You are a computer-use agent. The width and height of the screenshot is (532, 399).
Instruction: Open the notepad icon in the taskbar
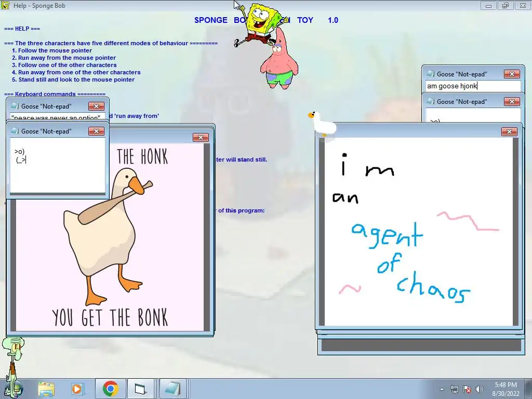[x=172, y=389]
